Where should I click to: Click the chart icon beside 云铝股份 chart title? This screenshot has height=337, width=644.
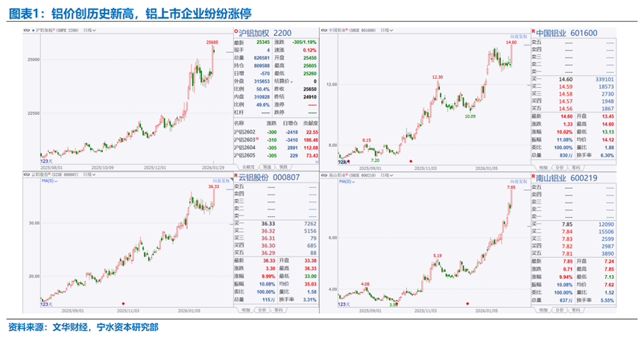(x=27, y=174)
